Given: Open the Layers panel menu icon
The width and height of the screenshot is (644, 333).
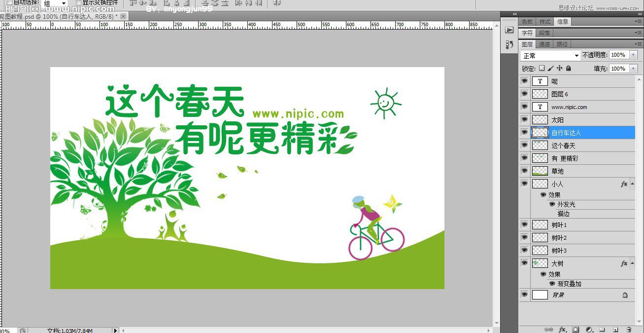Looking at the screenshot, I should tap(639, 44).
